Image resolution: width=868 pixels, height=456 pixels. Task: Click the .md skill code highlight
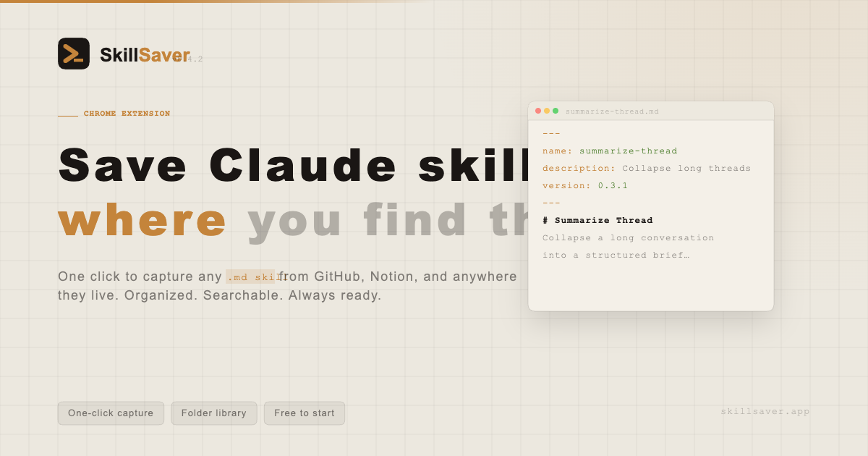click(x=252, y=276)
